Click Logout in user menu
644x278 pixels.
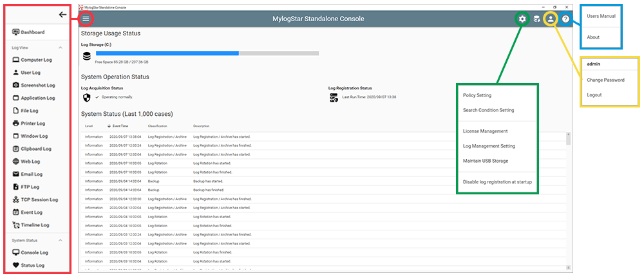(594, 95)
